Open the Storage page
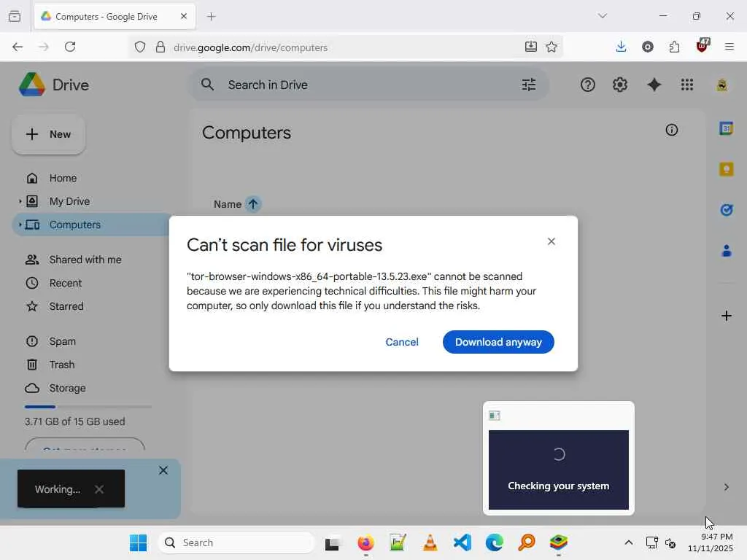 pos(67,388)
